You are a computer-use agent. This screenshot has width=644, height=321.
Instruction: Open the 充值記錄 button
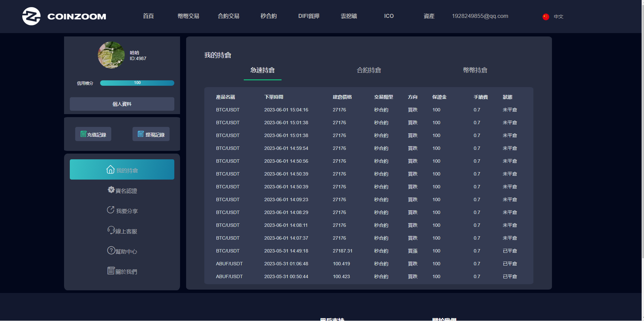tap(93, 134)
